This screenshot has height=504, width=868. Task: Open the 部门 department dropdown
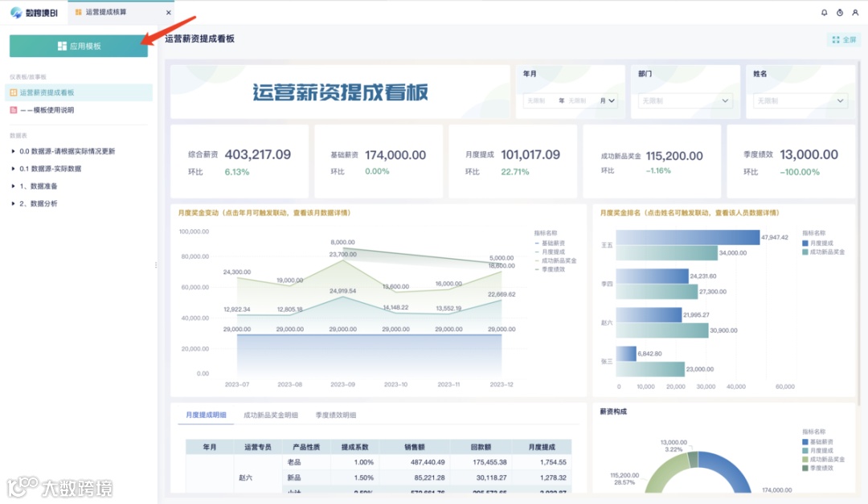(686, 100)
